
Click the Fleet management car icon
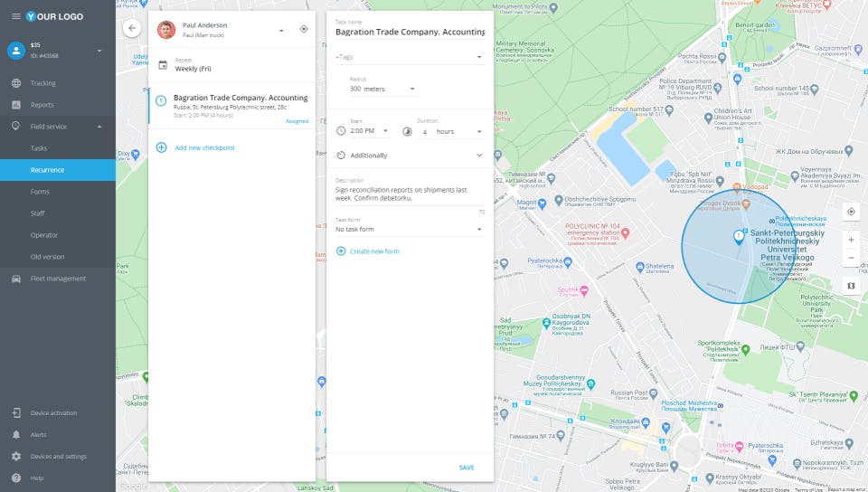16,279
